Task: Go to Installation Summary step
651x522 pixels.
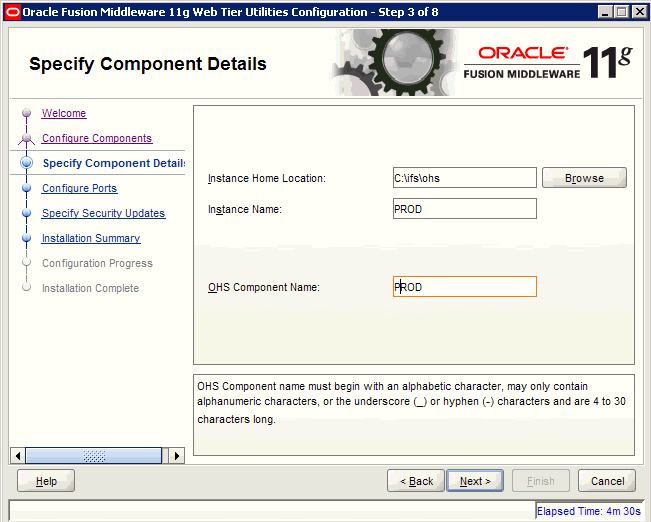Action: pos(91,238)
